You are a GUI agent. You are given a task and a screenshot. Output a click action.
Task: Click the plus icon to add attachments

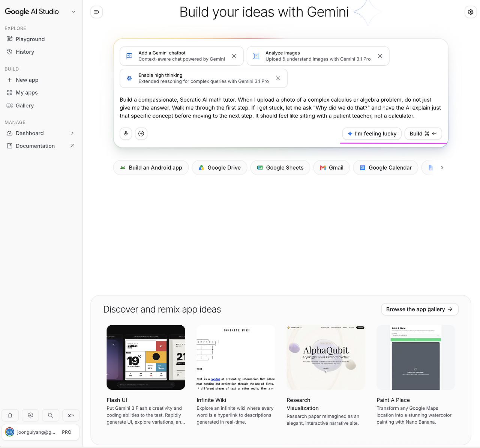(x=141, y=134)
